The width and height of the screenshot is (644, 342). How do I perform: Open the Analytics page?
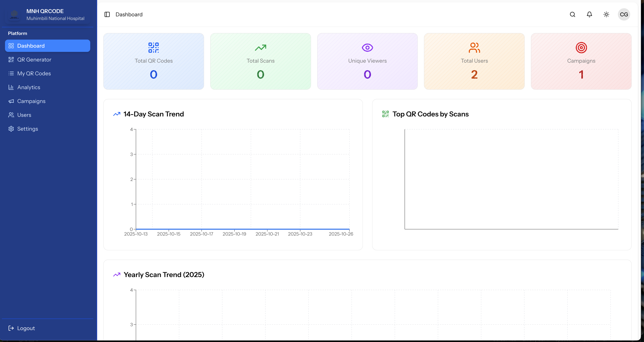pos(29,87)
